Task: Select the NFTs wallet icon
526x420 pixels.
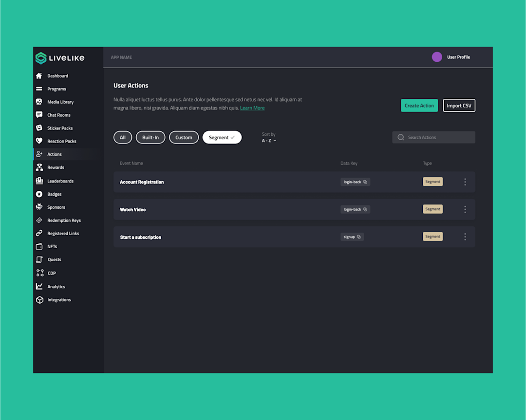Action: [x=39, y=246]
